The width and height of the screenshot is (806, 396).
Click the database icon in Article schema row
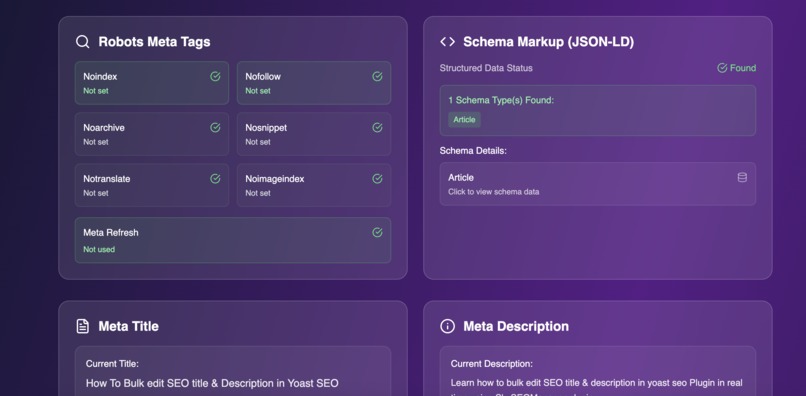(x=742, y=177)
